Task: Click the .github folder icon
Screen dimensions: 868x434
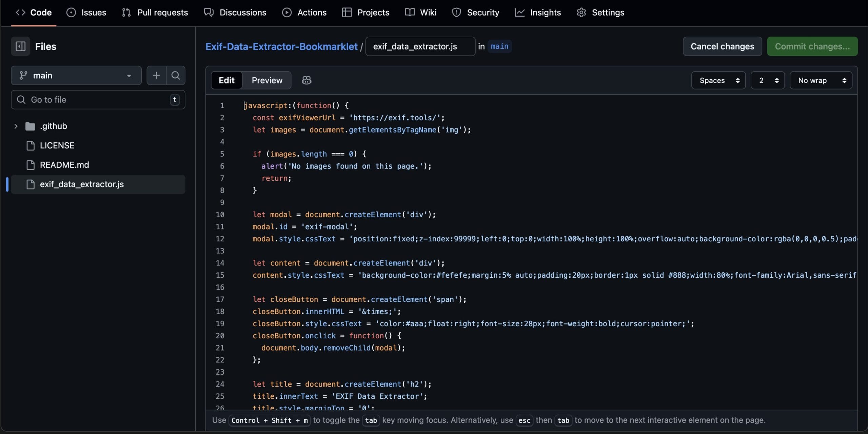Action: (x=30, y=126)
